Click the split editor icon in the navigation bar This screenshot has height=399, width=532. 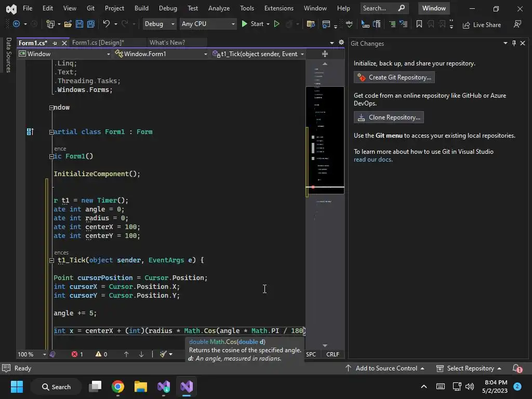point(325,54)
